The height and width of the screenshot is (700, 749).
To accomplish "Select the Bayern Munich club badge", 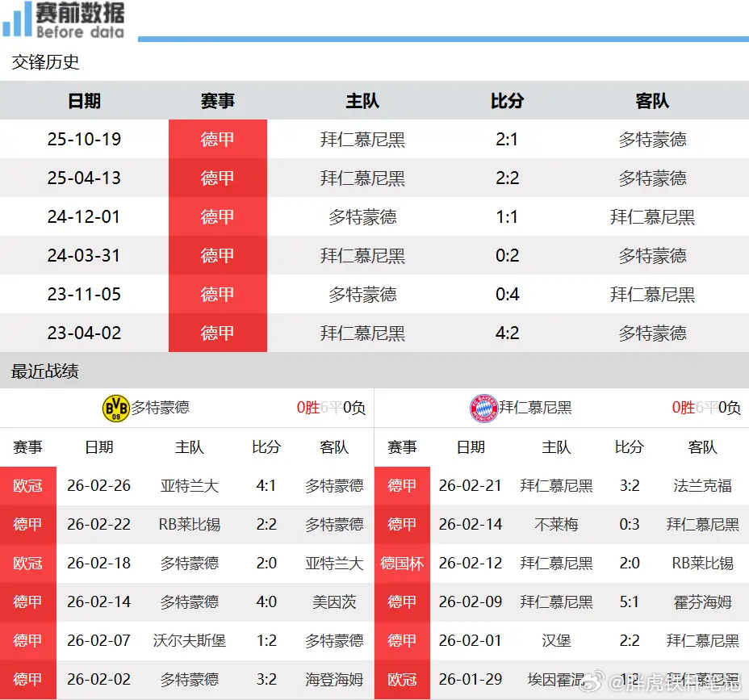I will (483, 409).
